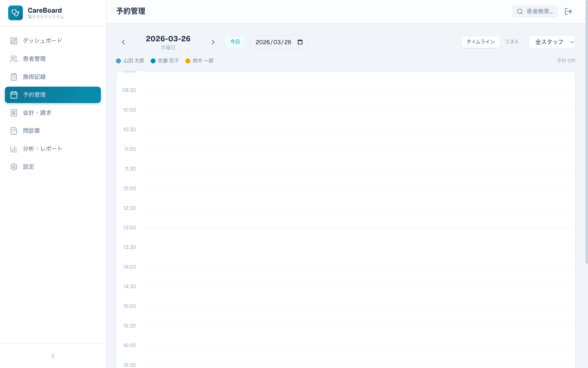Click the 今日 button to jump to today

[x=235, y=42]
